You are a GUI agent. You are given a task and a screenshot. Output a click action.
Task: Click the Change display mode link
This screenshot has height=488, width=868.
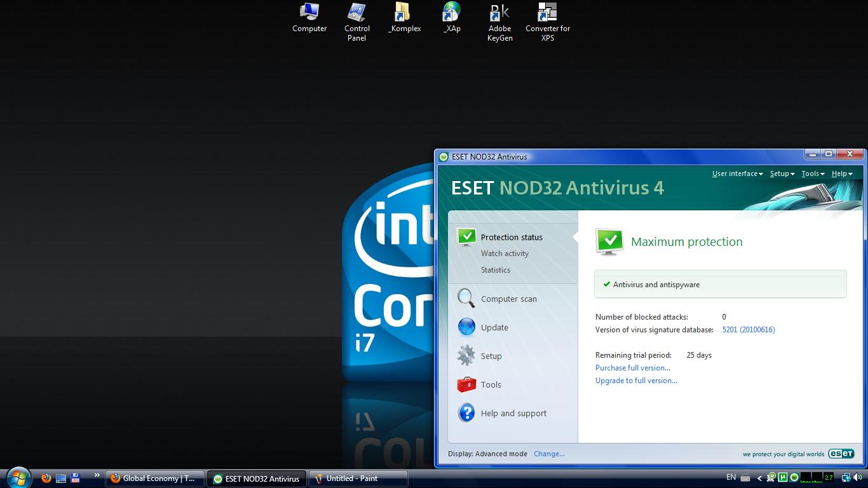point(549,454)
